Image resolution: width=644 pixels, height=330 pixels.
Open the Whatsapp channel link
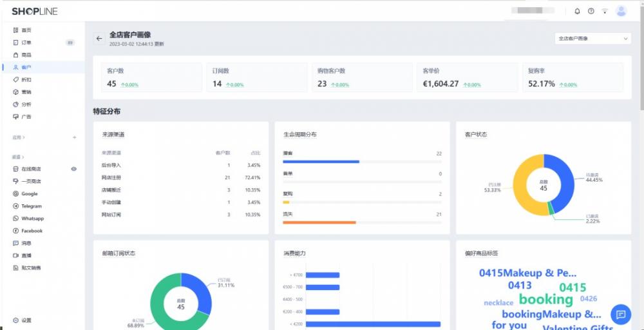point(32,218)
